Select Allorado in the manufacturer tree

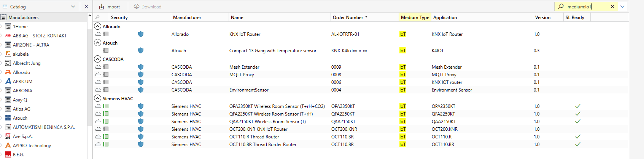point(21,72)
